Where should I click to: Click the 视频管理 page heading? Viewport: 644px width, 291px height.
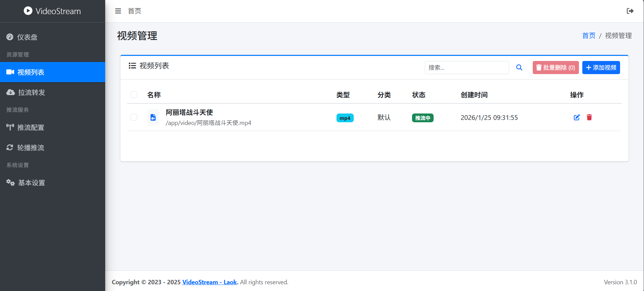137,36
